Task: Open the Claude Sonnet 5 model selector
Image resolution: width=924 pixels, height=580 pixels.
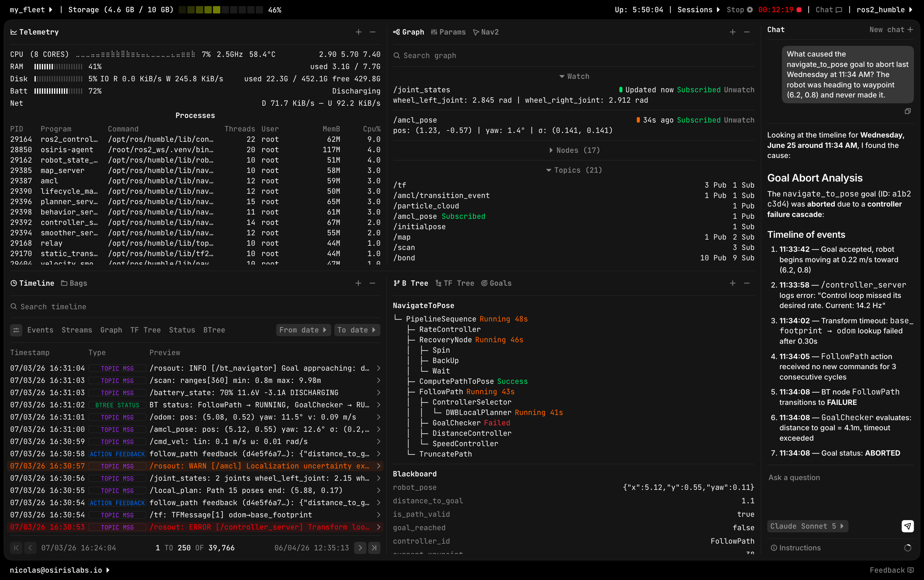Action: pyautogui.click(x=807, y=526)
